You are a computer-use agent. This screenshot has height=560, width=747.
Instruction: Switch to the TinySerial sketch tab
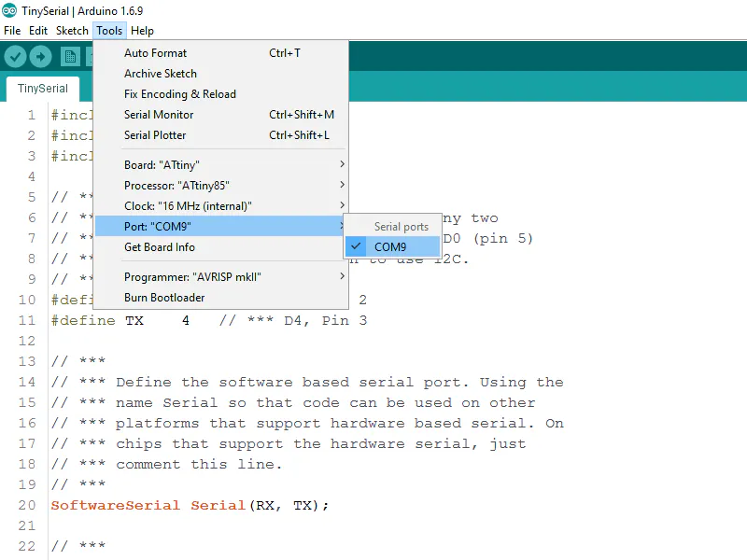tap(43, 89)
